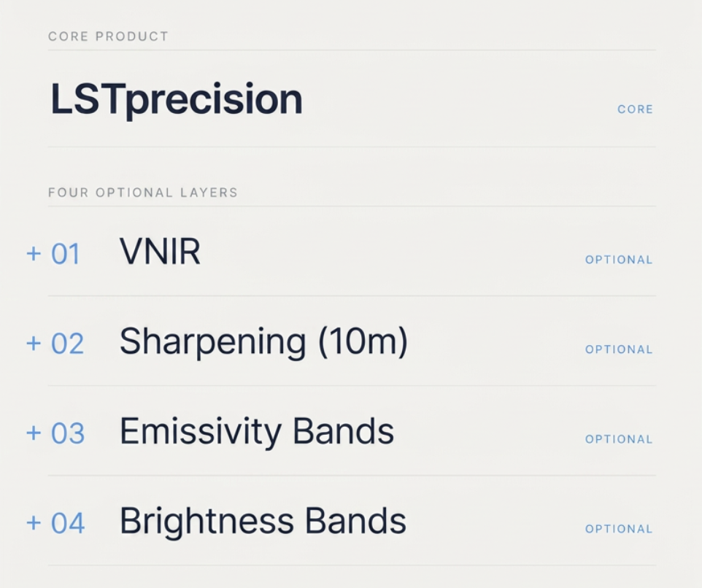Open the LSTprecision product title
Image resolution: width=702 pixels, height=588 pixels.
pyautogui.click(x=177, y=99)
